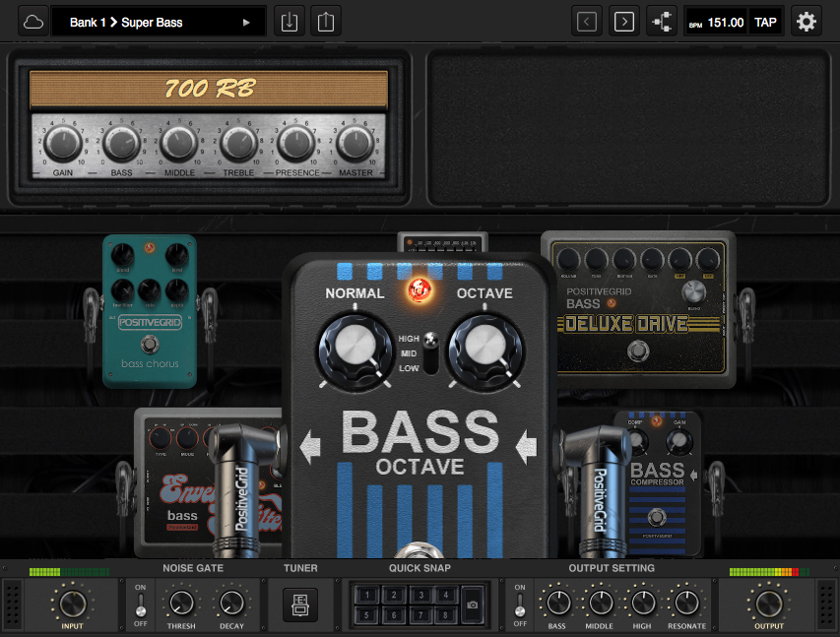
Task: Open the signal chain routing view
Action: 661,20
